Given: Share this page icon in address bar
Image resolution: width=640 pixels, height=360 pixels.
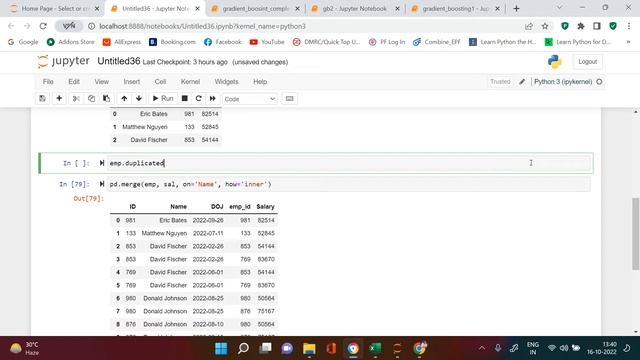Looking at the screenshot, I should [x=529, y=26].
